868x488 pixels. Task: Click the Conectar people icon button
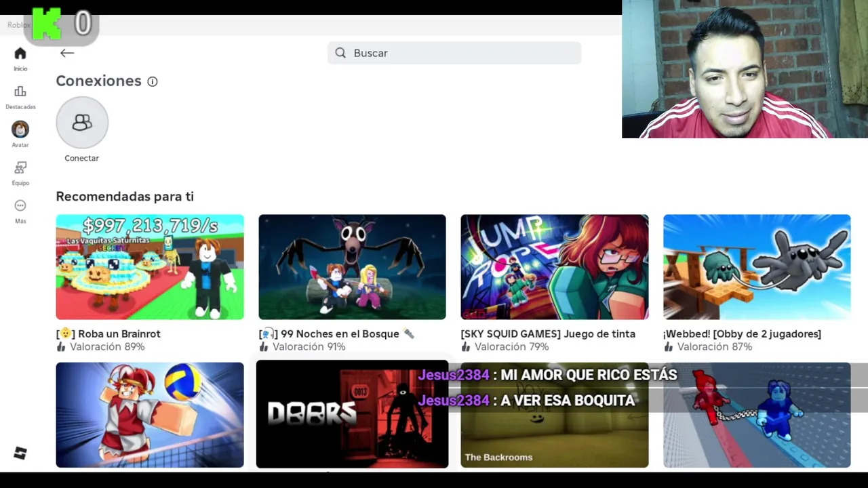82,123
